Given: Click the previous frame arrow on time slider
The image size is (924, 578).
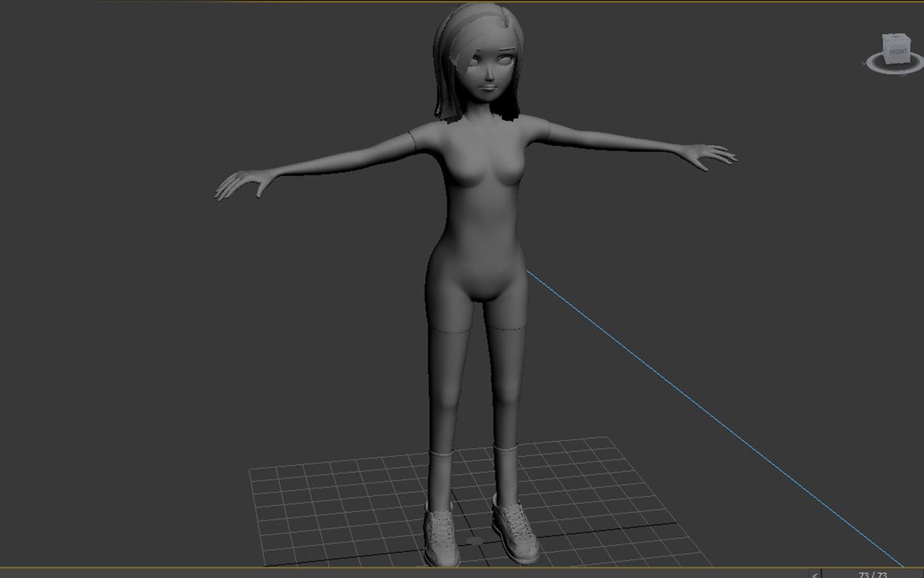Looking at the screenshot, I should 814,575.
